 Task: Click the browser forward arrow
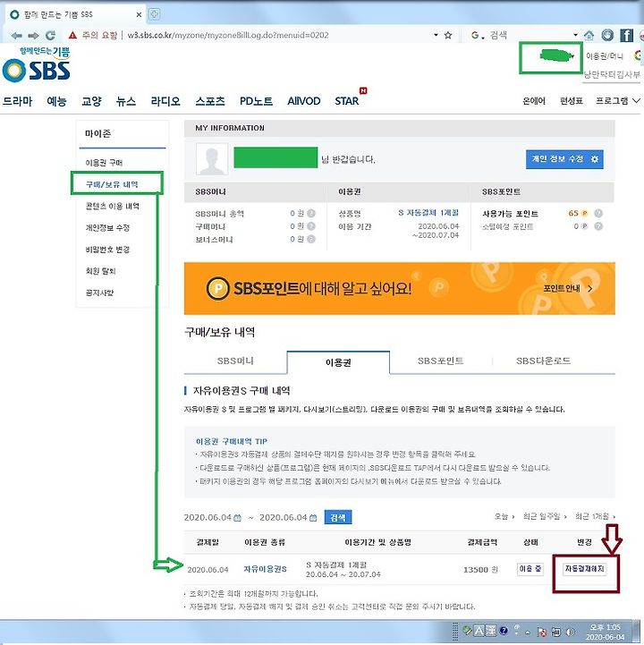coord(33,36)
